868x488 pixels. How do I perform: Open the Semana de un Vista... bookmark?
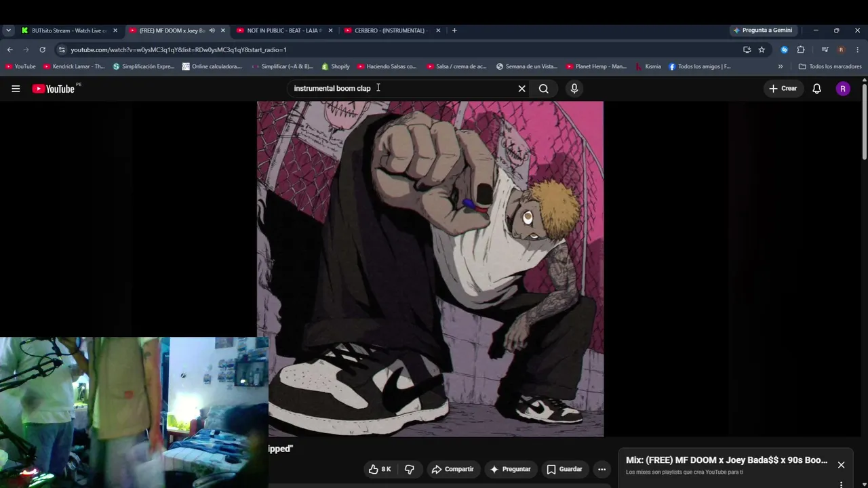pos(527,66)
